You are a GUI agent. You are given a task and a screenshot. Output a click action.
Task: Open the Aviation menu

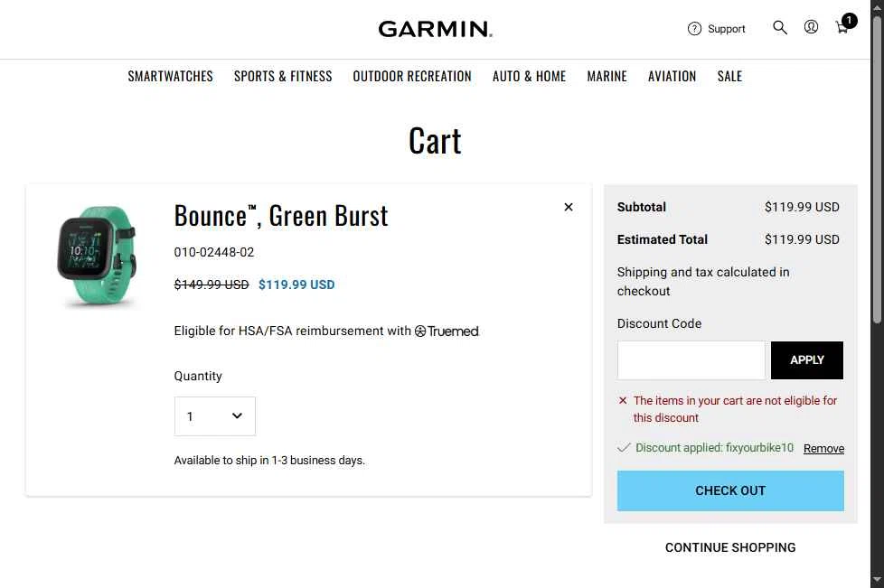coord(672,76)
